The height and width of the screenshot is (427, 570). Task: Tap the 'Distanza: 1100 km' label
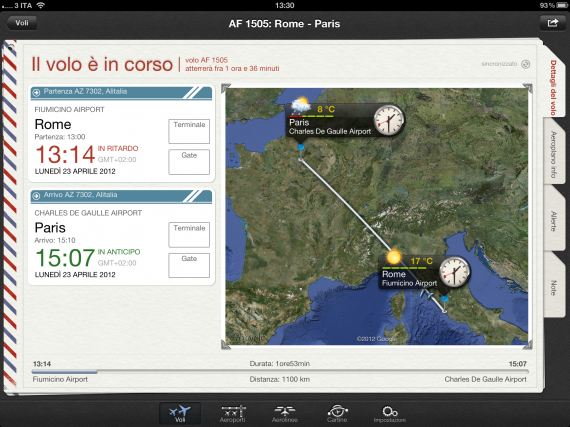pos(280,379)
